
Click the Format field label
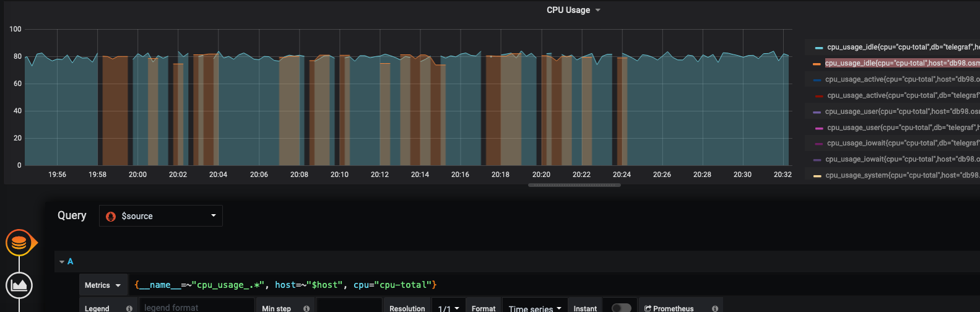pyautogui.click(x=483, y=308)
